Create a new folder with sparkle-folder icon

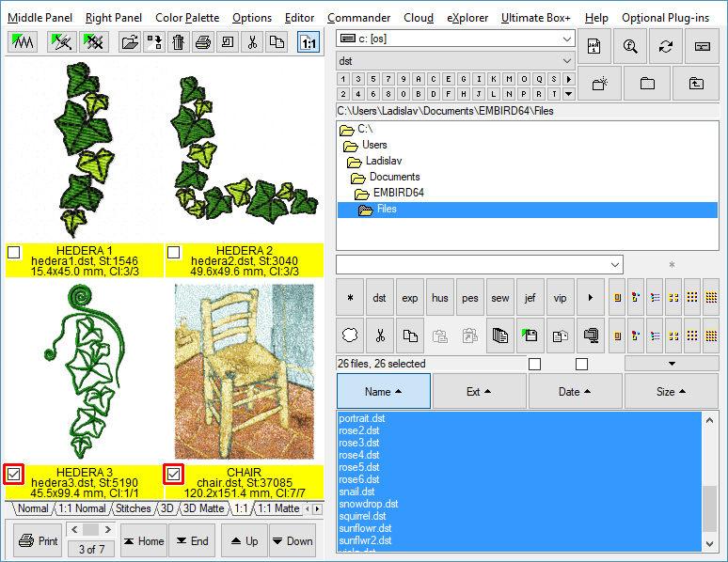point(599,84)
